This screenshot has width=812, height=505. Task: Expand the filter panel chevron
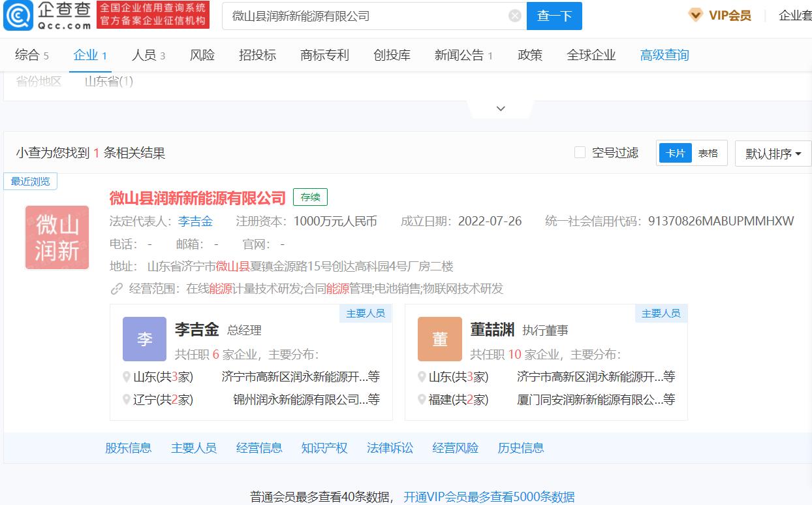pos(501,108)
